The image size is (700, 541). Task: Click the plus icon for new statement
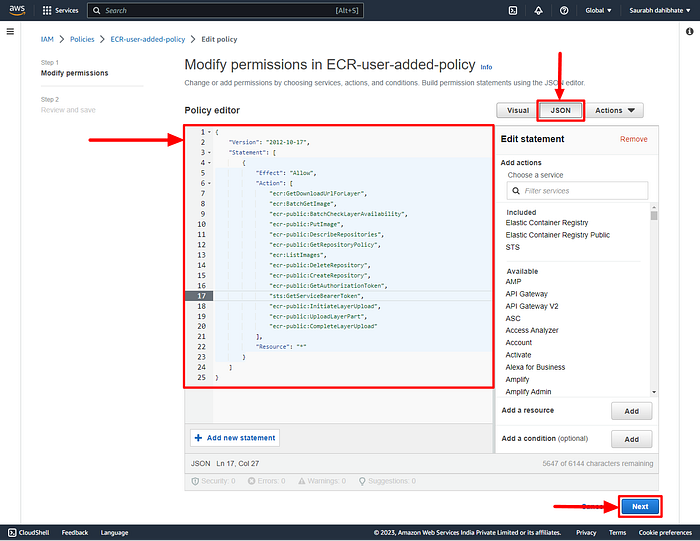pyautogui.click(x=199, y=438)
